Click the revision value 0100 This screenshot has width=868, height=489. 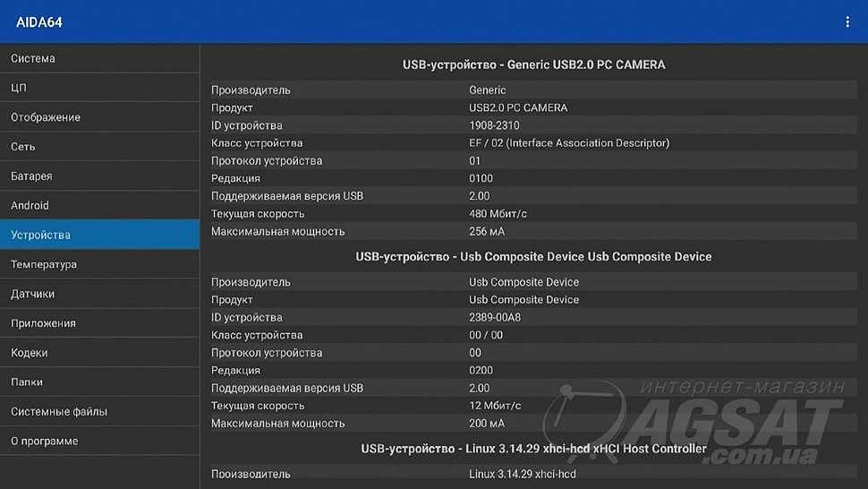pos(481,178)
